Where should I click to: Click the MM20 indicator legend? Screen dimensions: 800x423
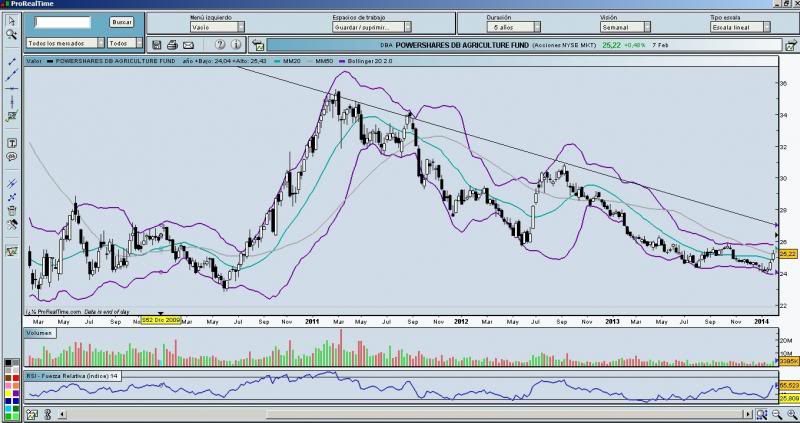(287, 61)
